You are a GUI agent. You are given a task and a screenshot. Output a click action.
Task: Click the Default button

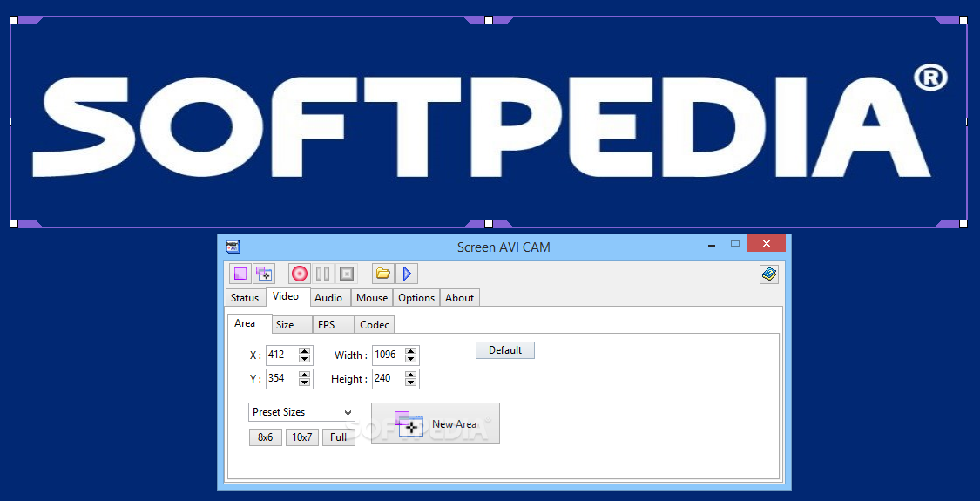(505, 350)
